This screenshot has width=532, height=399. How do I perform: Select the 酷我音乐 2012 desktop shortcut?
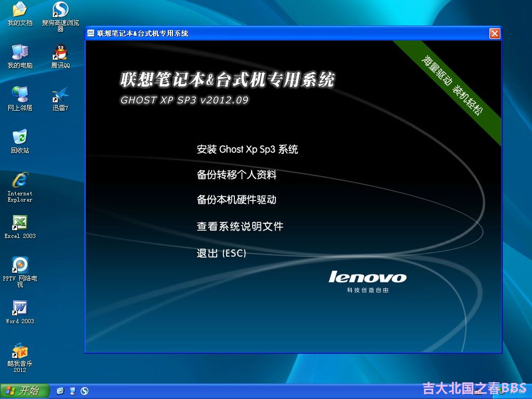pos(20,357)
